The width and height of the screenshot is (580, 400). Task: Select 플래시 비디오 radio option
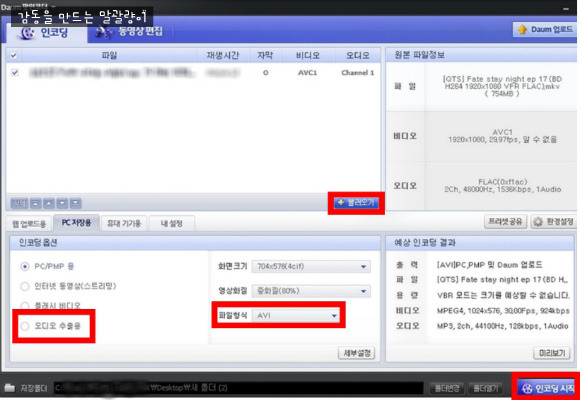(25, 306)
